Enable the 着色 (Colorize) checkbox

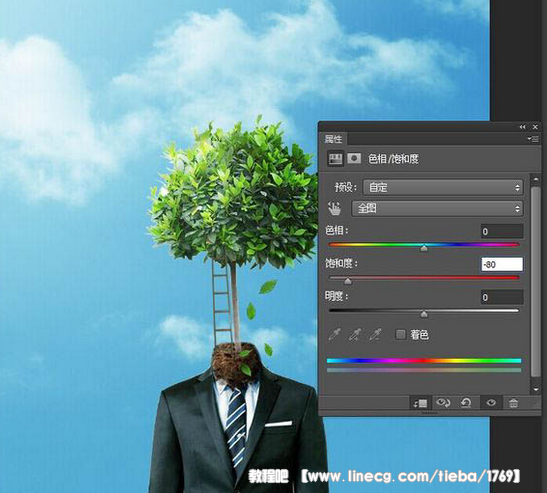[400, 334]
